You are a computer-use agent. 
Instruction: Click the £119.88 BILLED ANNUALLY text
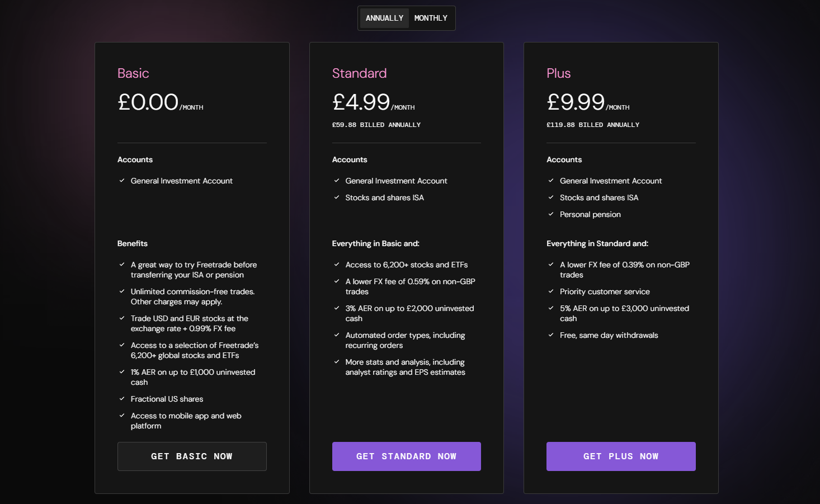[593, 124]
